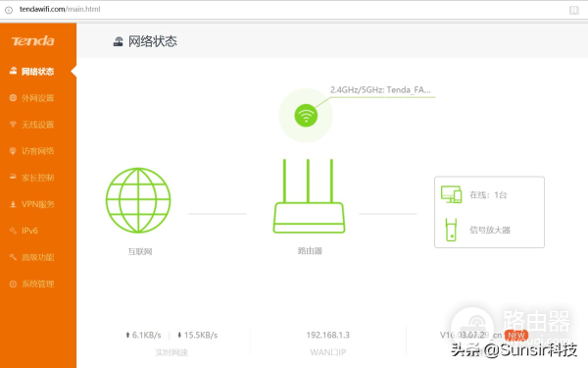Click the NEW firmware badge
This screenshot has width=588, height=368.
click(x=516, y=335)
